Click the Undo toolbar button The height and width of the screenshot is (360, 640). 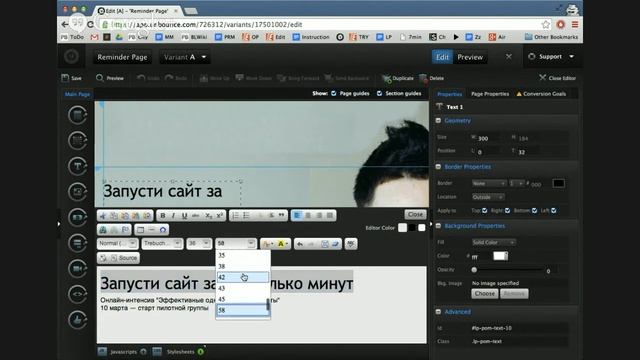[x=148, y=78]
